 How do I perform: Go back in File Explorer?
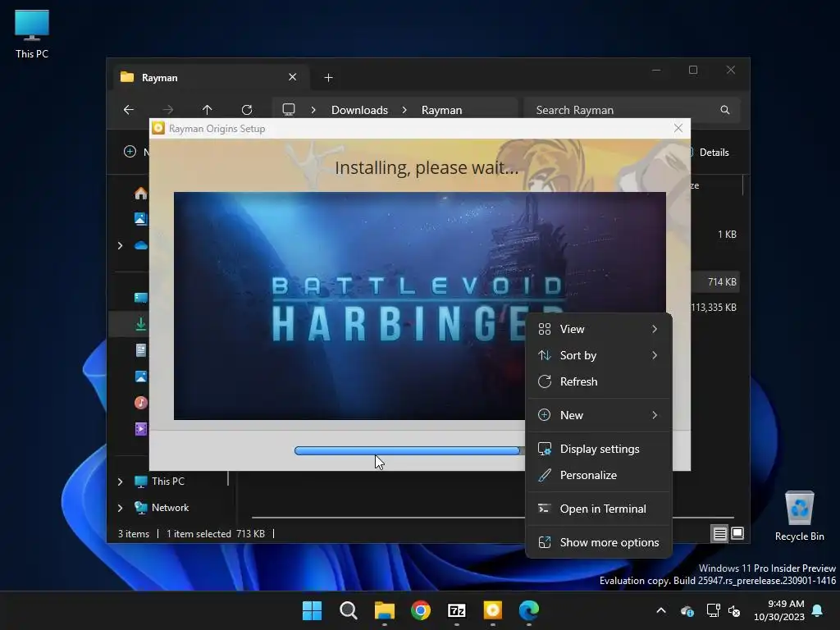(129, 110)
